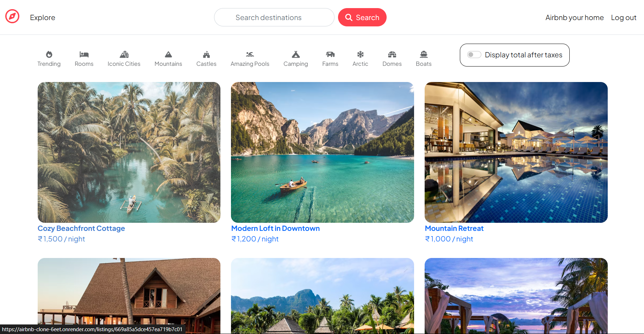This screenshot has width=644, height=334.
Task: Click the compass logo icon
Action: 12,16
